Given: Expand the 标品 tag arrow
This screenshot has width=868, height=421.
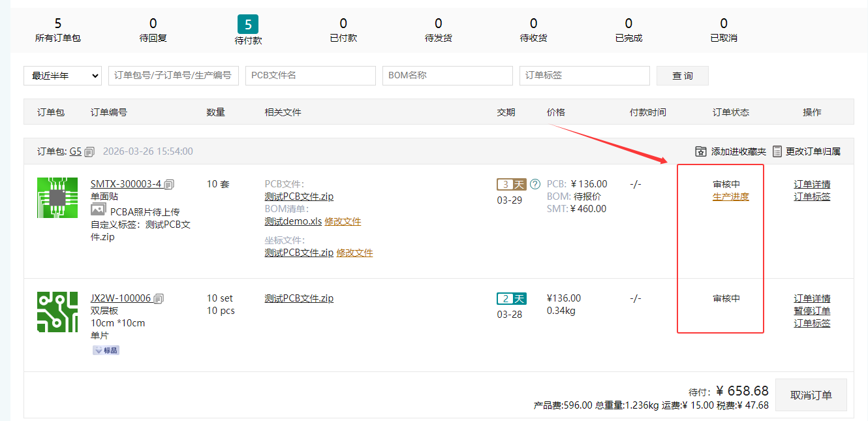Looking at the screenshot, I should point(99,351).
